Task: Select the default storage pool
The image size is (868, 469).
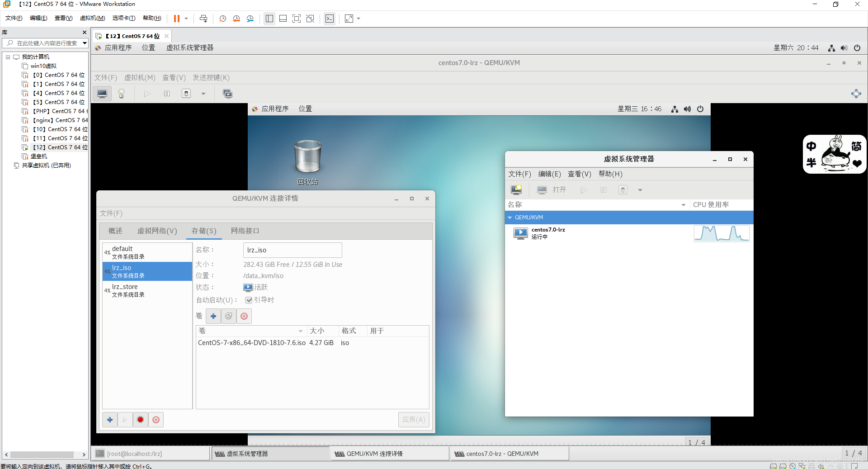Action: (x=147, y=252)
